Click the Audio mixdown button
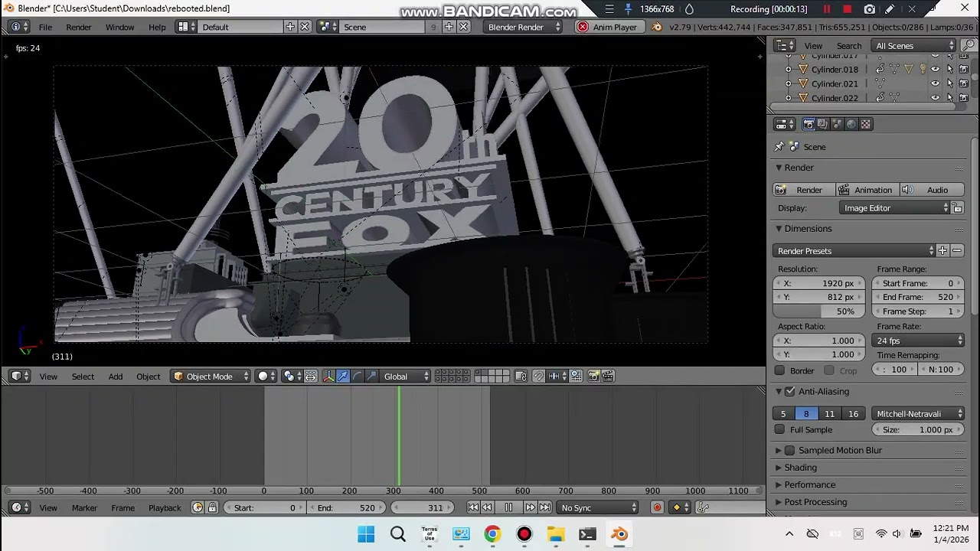Image resolution: width=980 pixels, height=551 pixels. [932, 190]
